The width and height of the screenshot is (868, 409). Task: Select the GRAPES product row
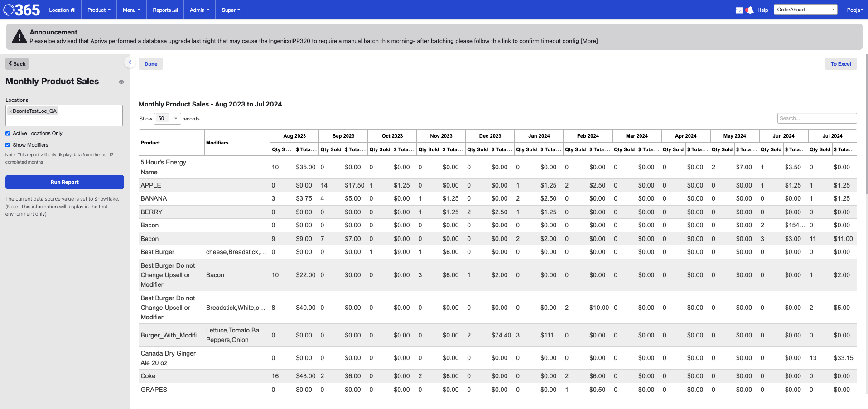(x=498, y=390)
